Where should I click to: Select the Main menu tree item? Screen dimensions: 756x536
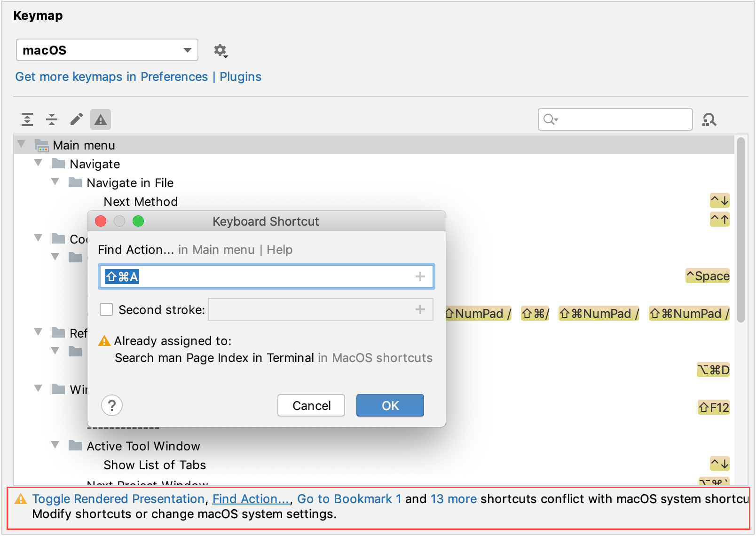(84, 145)
